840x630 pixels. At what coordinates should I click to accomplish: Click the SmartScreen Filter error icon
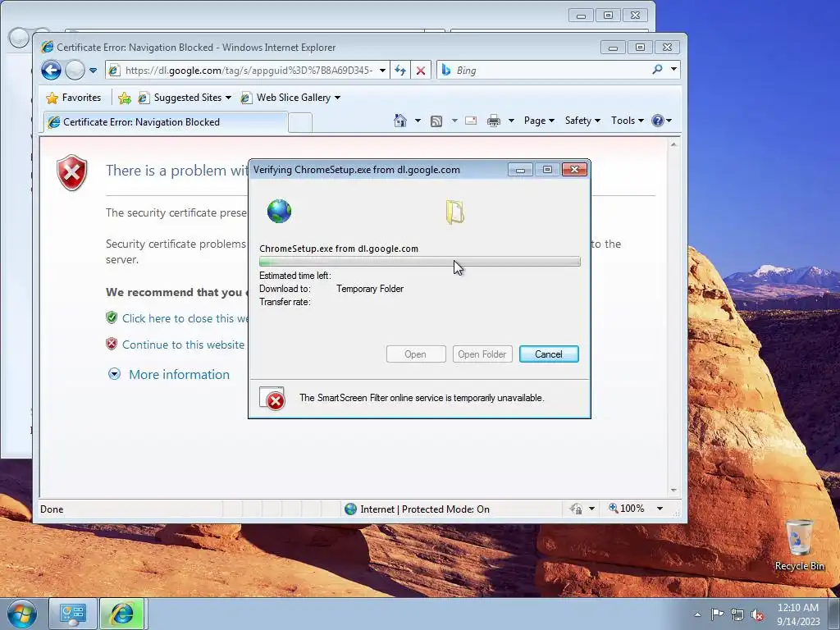(x=272, y=398)
